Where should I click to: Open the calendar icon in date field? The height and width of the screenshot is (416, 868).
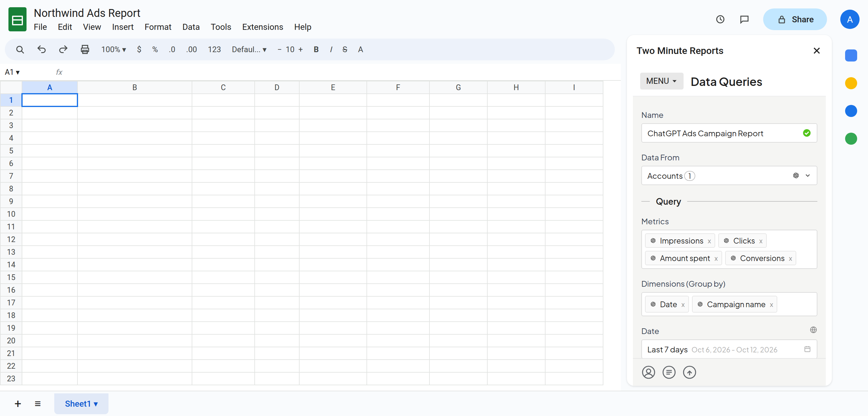coord(807,349)
